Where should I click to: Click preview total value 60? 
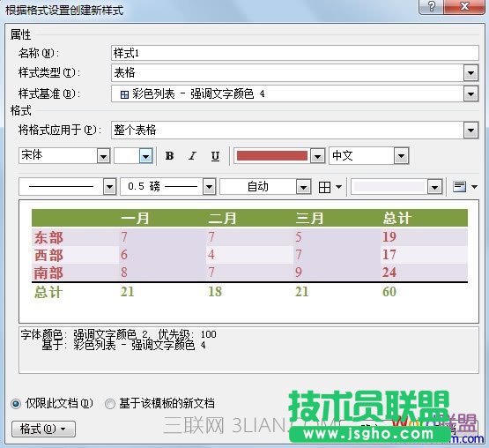coord(389,292)
